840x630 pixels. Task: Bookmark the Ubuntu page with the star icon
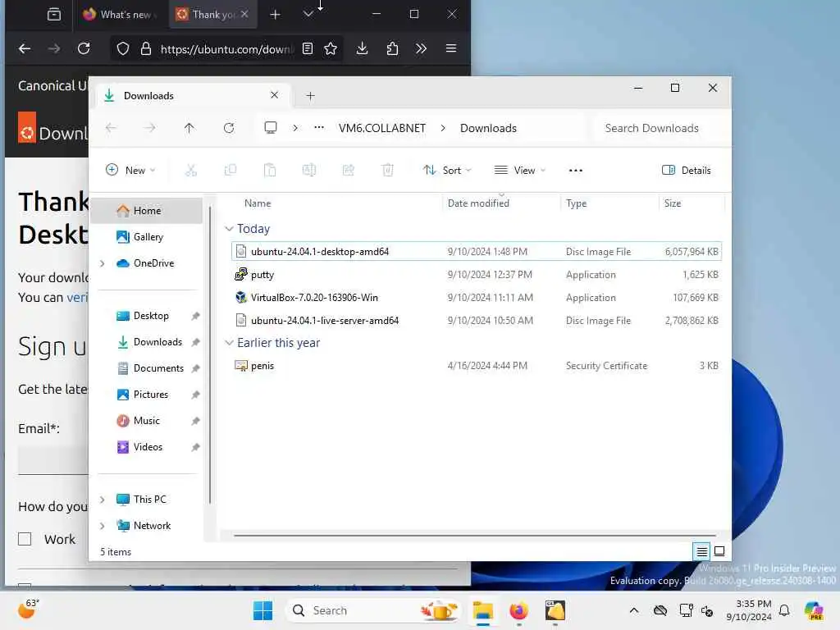pos(331,48)
